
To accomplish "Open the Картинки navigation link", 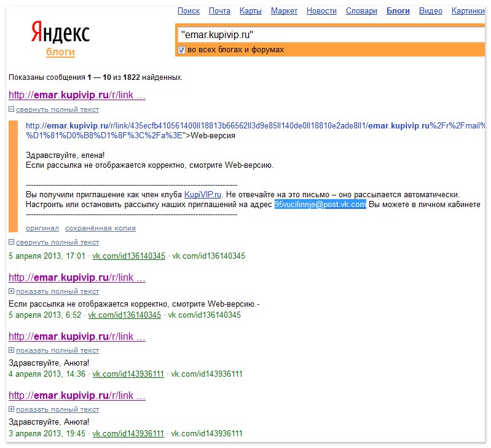I will tap(468, 10).
